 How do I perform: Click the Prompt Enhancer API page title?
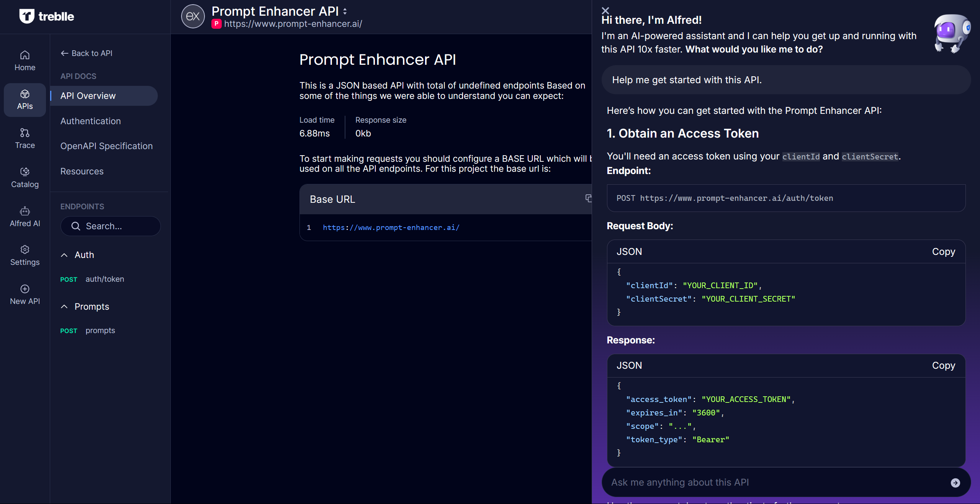pyautogui.click(x=377, y=60)
